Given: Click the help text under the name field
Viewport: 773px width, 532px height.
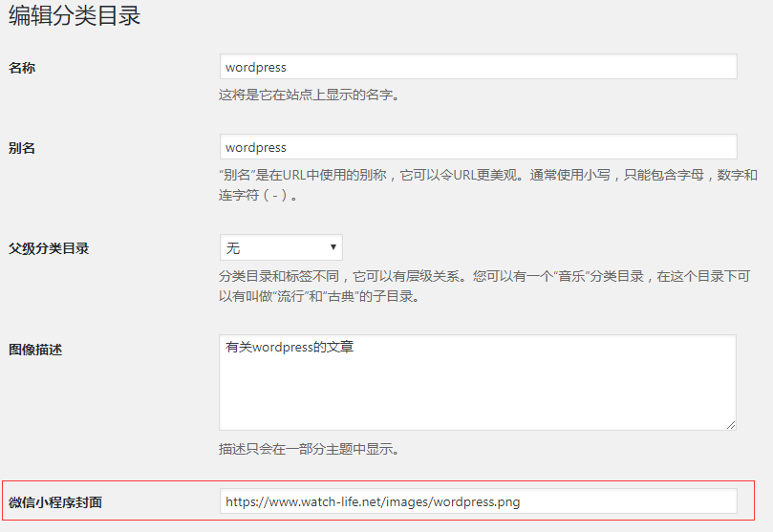Looking at the screenshot, I should pos(309,95).
